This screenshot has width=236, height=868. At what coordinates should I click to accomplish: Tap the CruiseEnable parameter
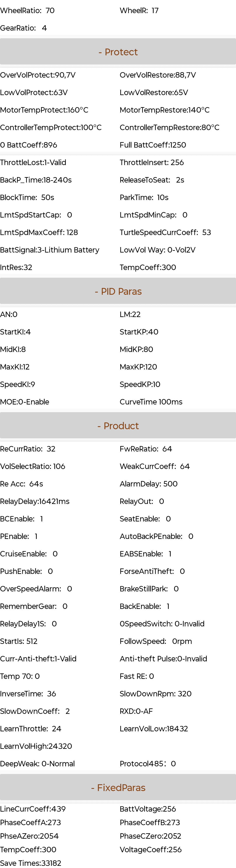tap(29, 554)
